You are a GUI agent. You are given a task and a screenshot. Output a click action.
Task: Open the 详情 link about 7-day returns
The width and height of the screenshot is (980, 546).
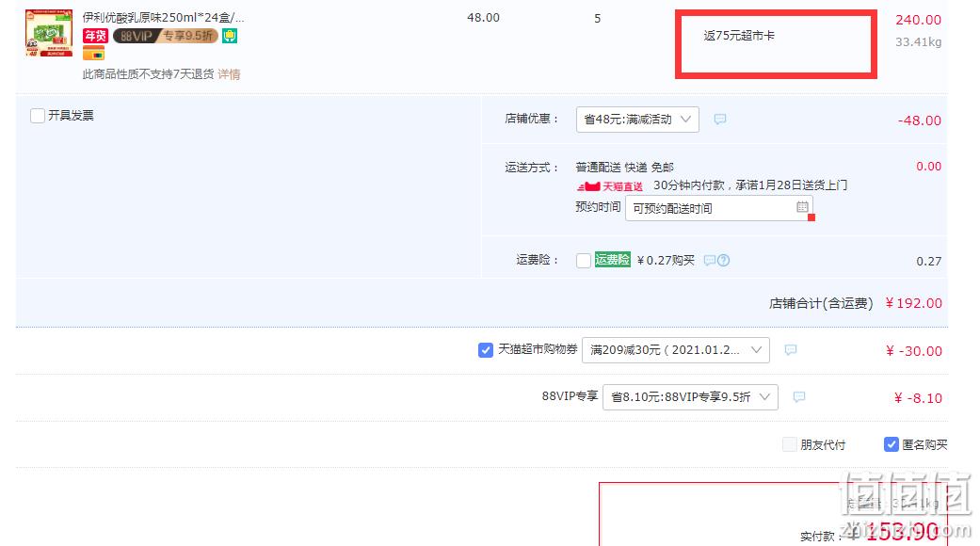tap(229, 74)
